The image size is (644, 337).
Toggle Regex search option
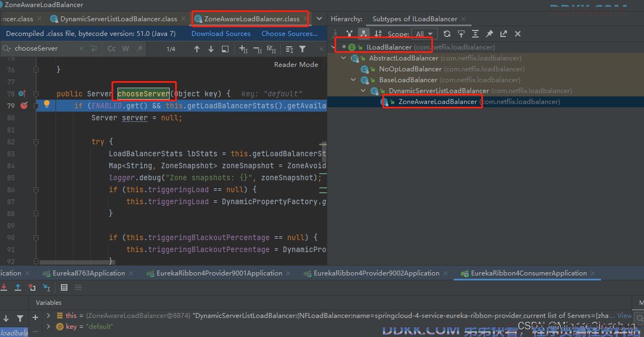140,48
